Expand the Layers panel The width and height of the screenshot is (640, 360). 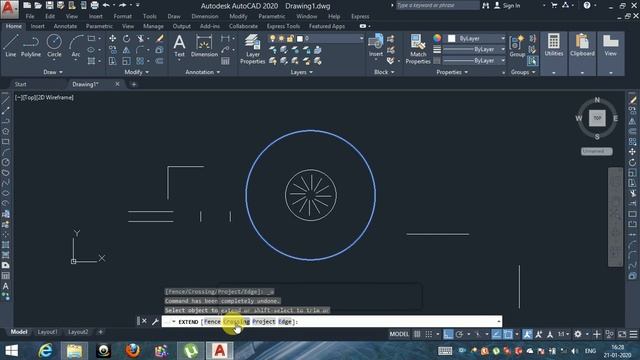302,72
